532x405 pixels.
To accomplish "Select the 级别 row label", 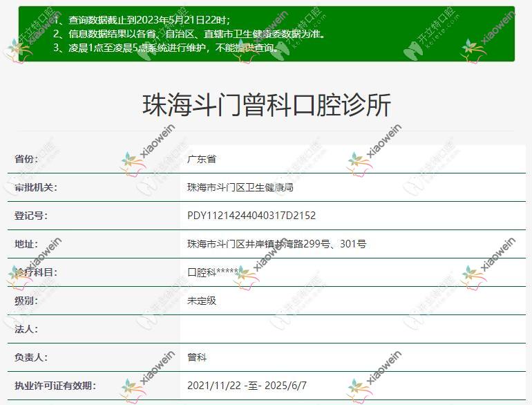I will (x=26, y=301).
